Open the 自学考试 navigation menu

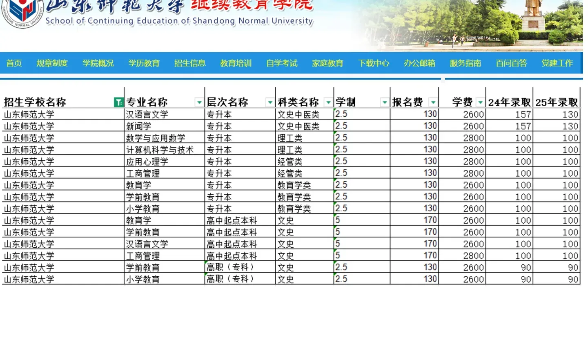[x=282, y=63]
